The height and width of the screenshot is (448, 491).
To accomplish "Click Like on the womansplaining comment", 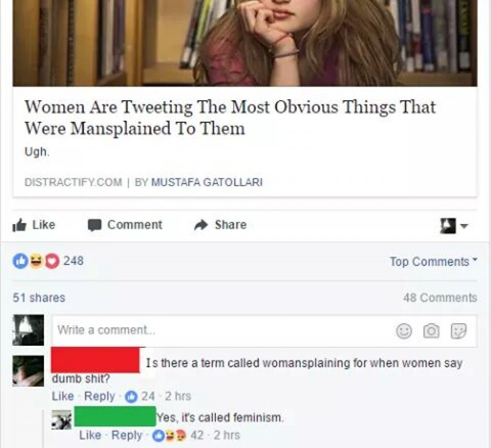I will (x=63, y=396).
